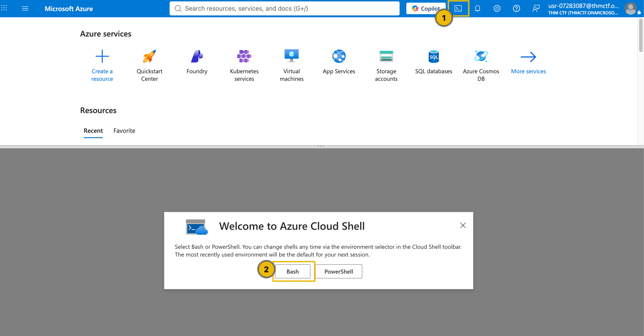The height and width of the screenshot is (336, 644).
Task: Open the notifications bell
Action: coord(478,8)
